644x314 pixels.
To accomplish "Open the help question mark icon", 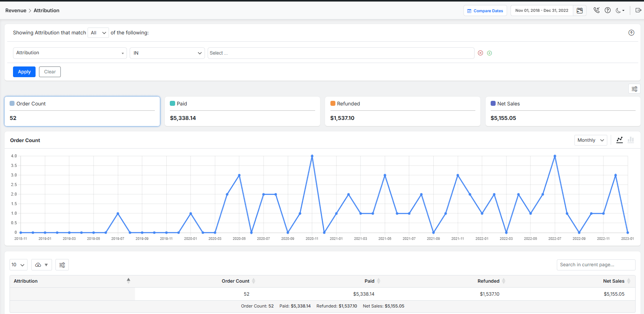I will (607, 10).
